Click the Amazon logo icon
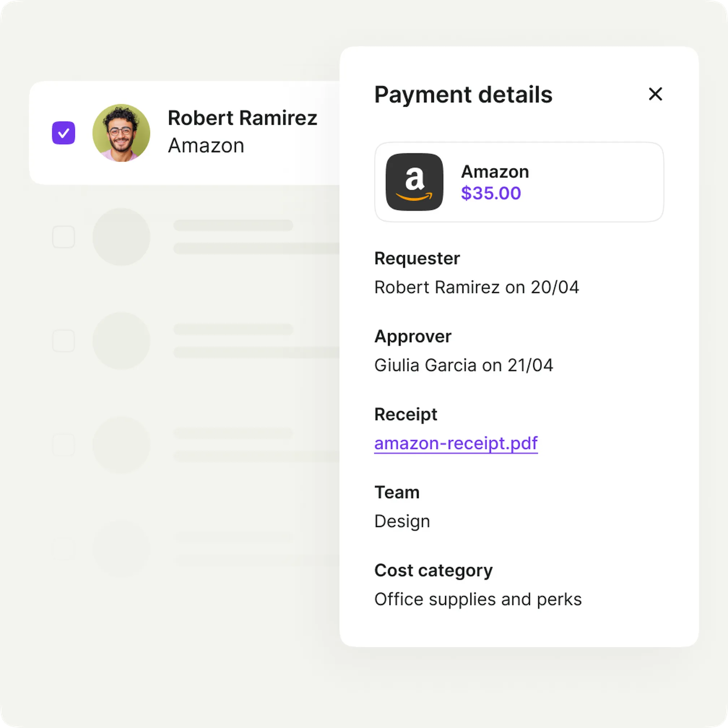 (x=414, y=182)
